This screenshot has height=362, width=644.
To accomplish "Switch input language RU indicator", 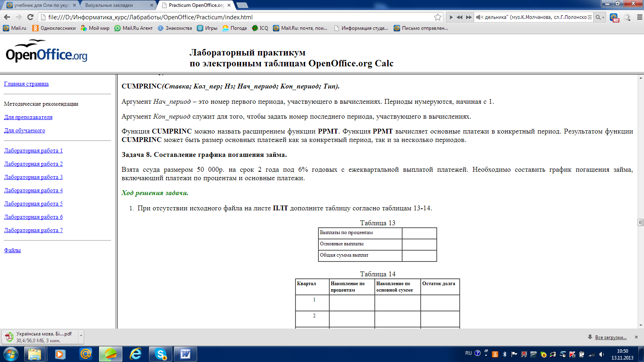I will tap(469, 353).
